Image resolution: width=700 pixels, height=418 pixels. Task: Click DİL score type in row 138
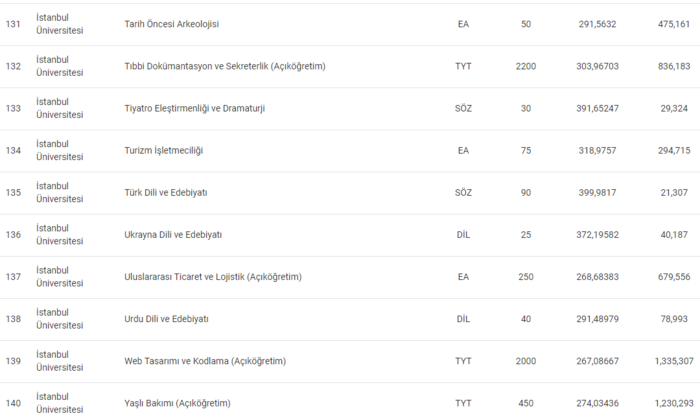[463, 318]
